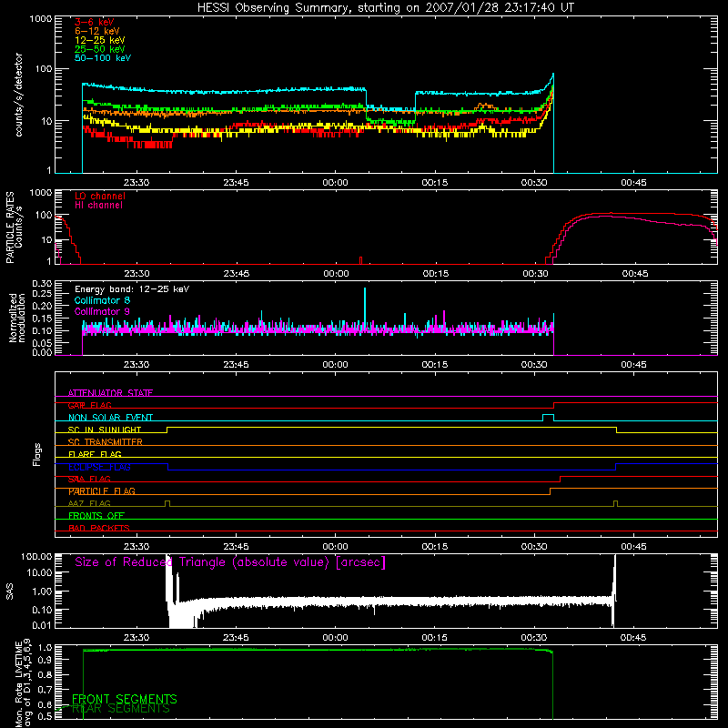Click the tall cyan Collimator 8 modulation spike

pyautogui.click(x=365, y=308)
